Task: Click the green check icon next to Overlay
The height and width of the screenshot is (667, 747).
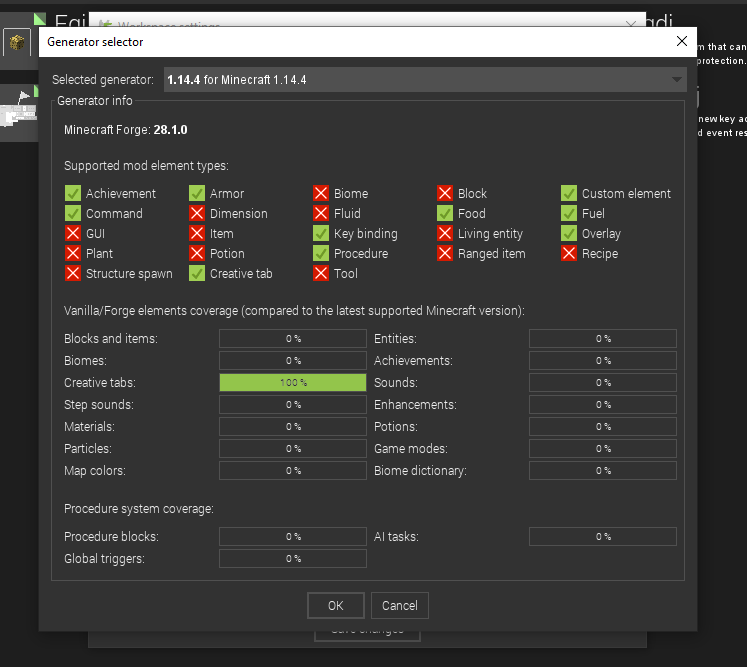Action: pos(569,233)
